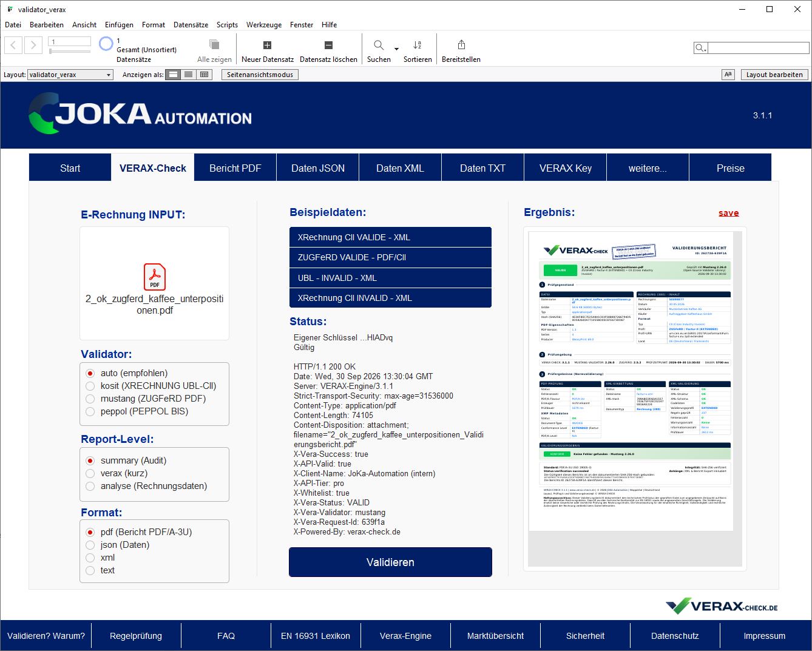
Task: Click the record navigation slider
Action: [x=70, y=52]
